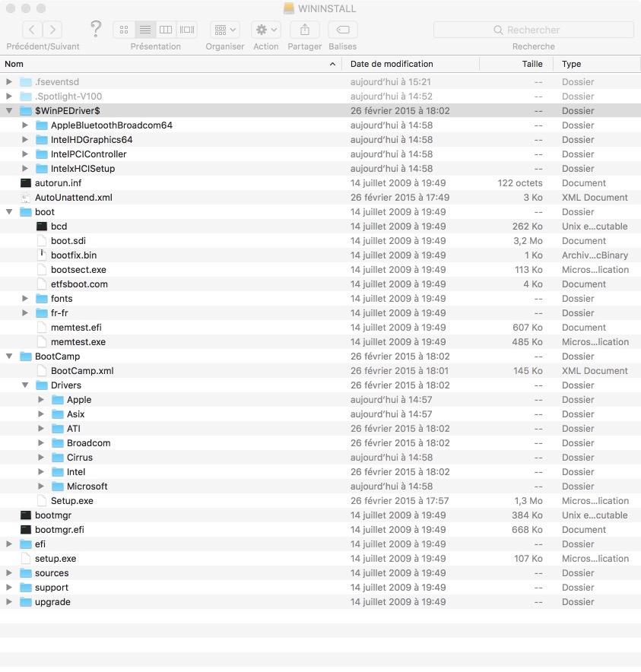Switch to Cover Flow view

coord(187,30)
